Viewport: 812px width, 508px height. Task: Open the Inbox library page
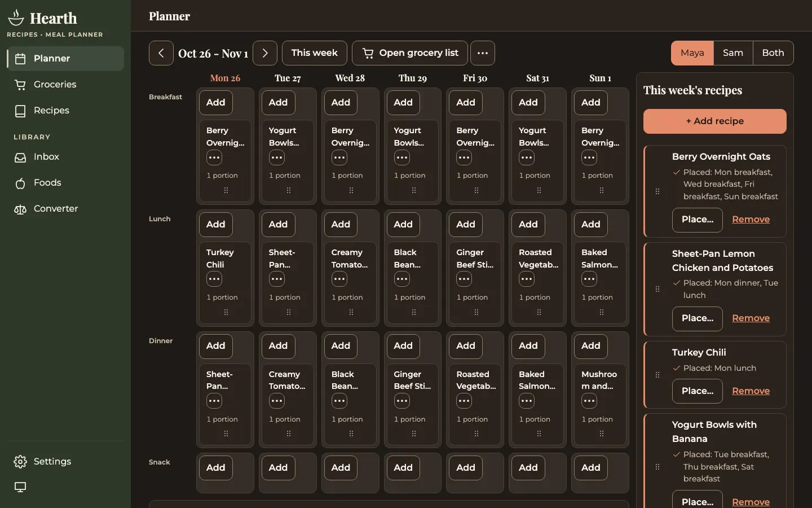(x=65, y=157)
